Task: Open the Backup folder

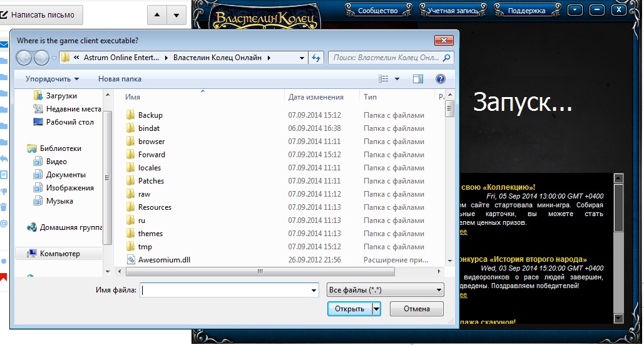Action: (x=150, y=115)
